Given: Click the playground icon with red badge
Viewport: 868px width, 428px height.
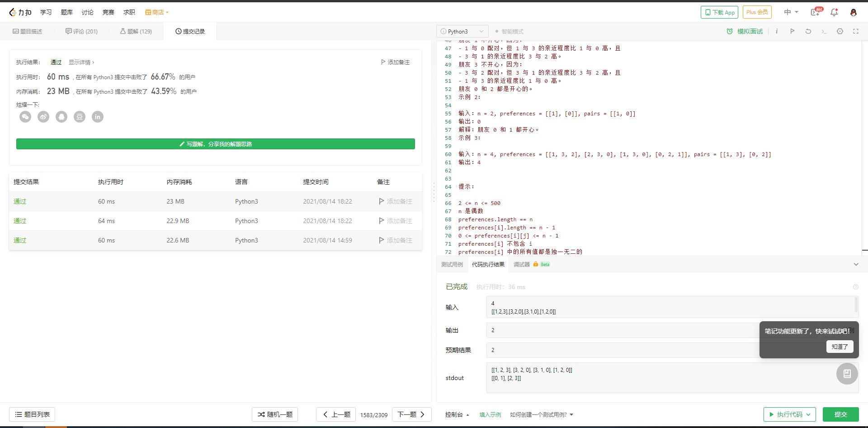Looking at the screenshot, I should (816, 12).
